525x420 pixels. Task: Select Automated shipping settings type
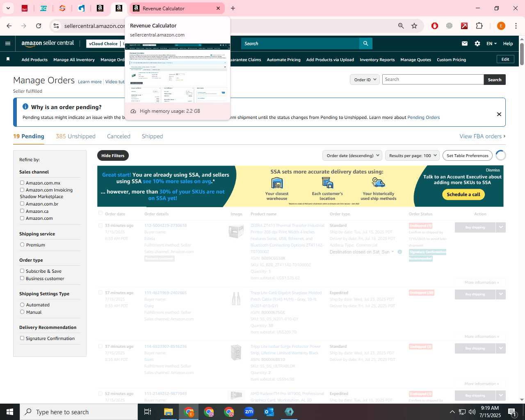[22, 305]
